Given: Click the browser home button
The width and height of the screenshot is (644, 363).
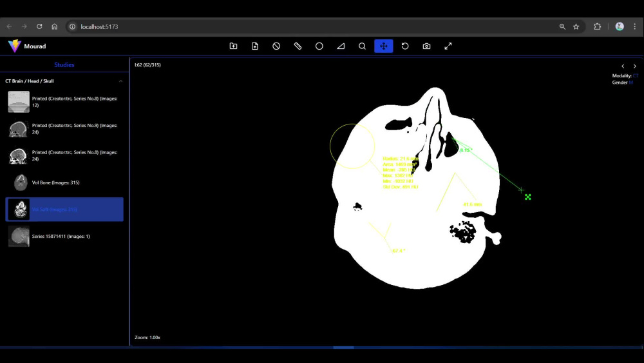Looking at the screenshot, I should 55,26.
